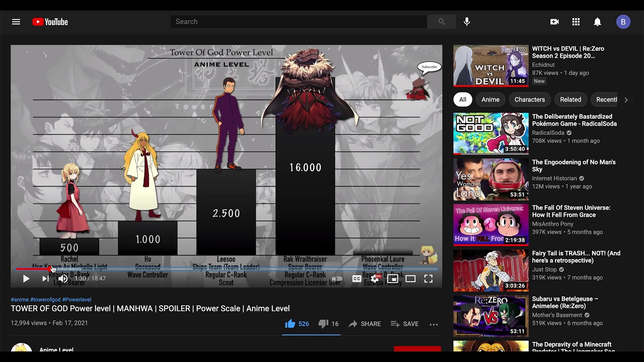644x362 pixels.
Task: Open Engoodening of No Man's Sky thumbnail
Action: tap(491, 179)
